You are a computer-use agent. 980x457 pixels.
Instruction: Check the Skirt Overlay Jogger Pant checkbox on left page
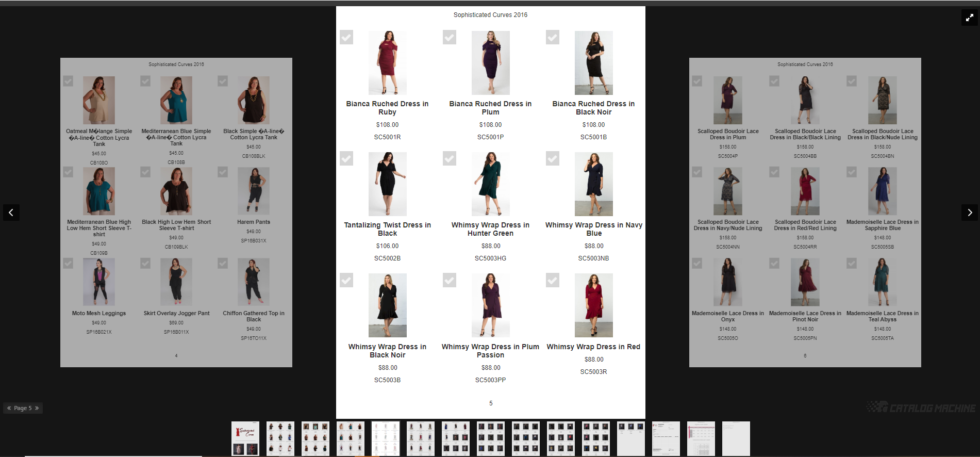pyautogui.click(x=145, y=263)
